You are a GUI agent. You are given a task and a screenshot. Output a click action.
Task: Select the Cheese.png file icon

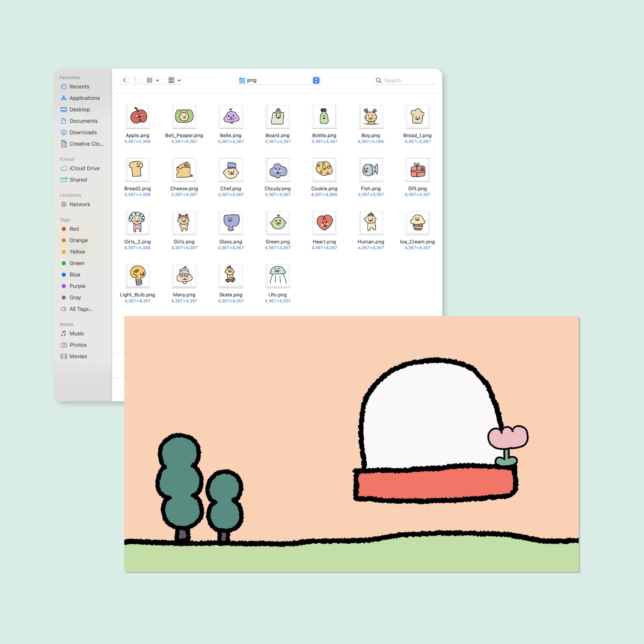[184, 169]
